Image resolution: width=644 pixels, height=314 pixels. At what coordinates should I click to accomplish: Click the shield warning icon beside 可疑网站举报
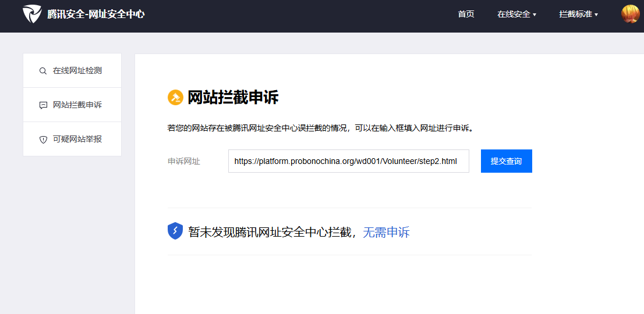click(x=43, y=140)
